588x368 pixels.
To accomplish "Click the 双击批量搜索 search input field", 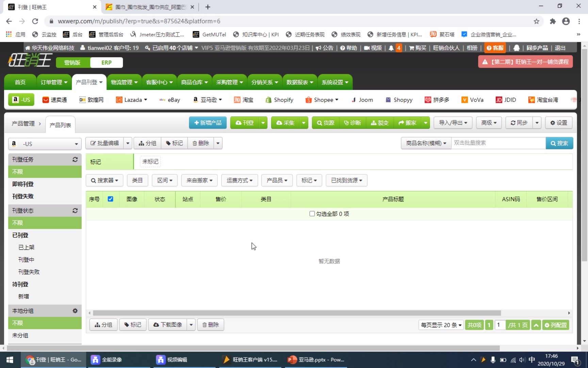I will click(499, 143).
